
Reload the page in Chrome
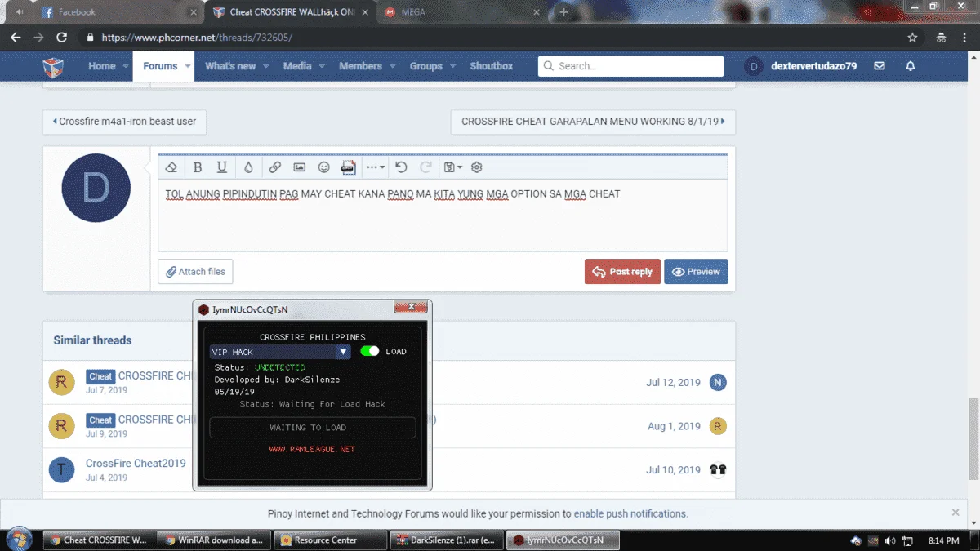pos(61,38)
